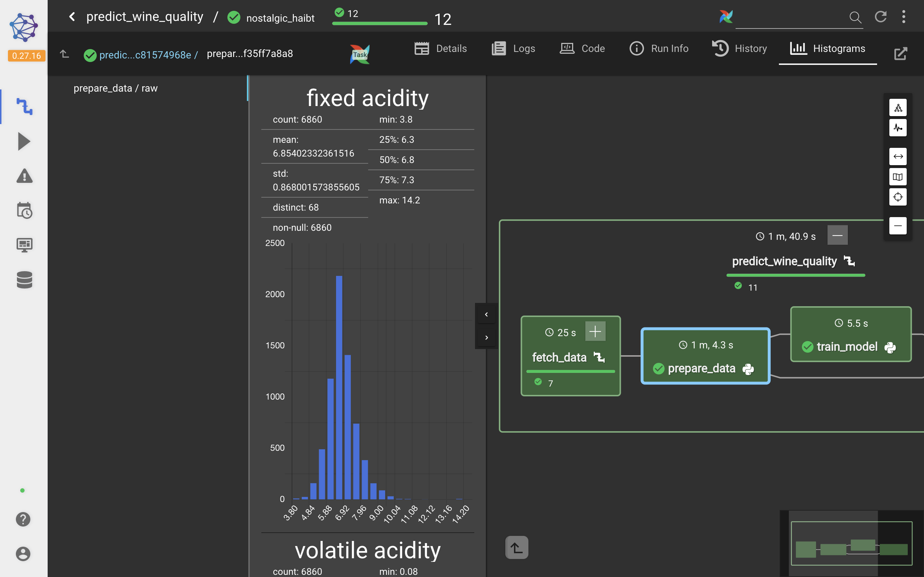Open the pipelines icon in sidebar

tap(24, 107)
